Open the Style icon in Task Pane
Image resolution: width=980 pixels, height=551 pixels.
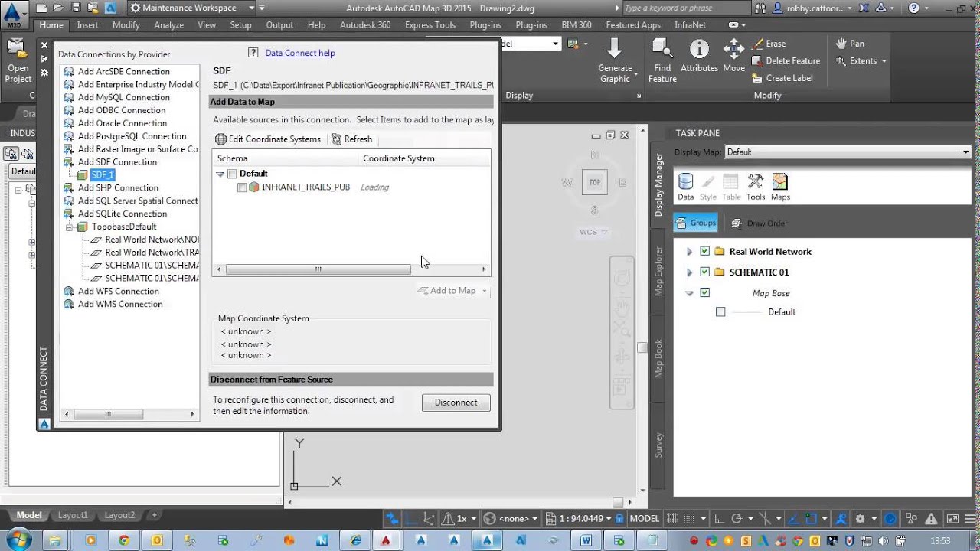coord(708,182)
